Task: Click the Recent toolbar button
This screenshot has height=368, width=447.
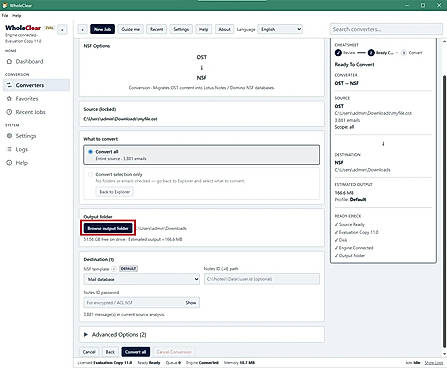Action: [x=156, y=29]
